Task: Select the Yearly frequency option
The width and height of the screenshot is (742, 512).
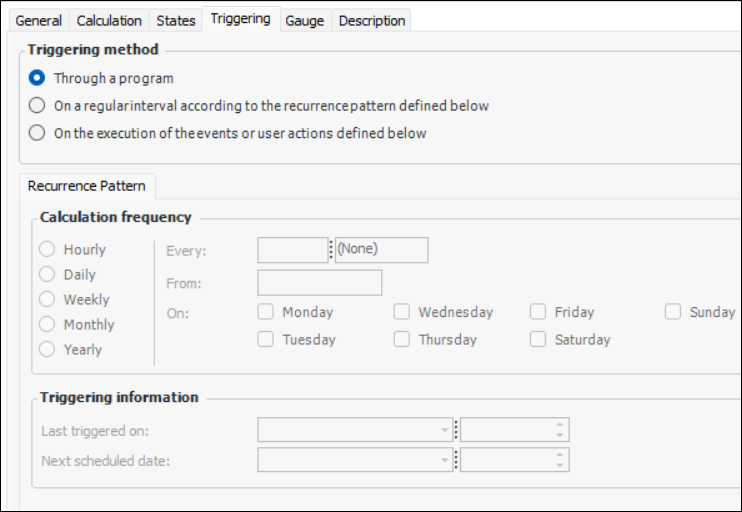Action: 47,350
